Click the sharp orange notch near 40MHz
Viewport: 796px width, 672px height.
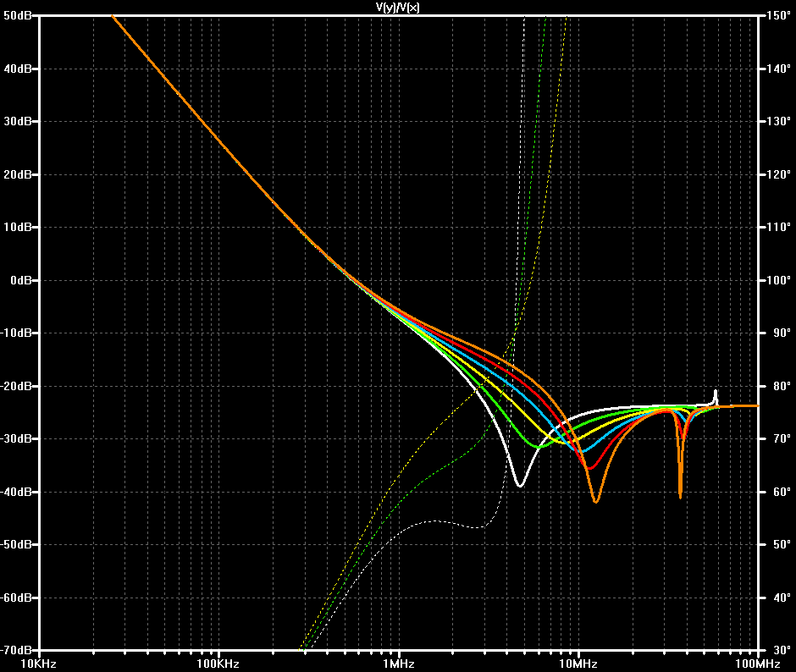[680, 495]
